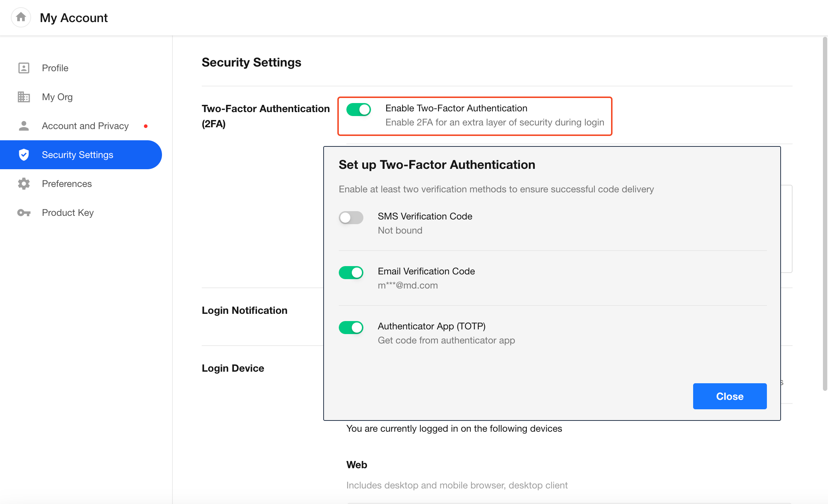Open the Profile menu item
Screen dimensions: 828x504
(55, 68)
